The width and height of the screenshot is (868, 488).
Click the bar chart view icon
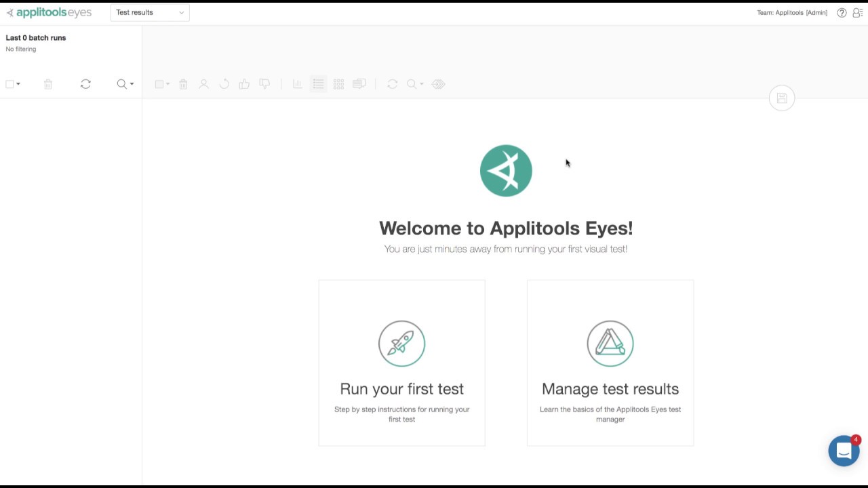(x=297, y=84)
